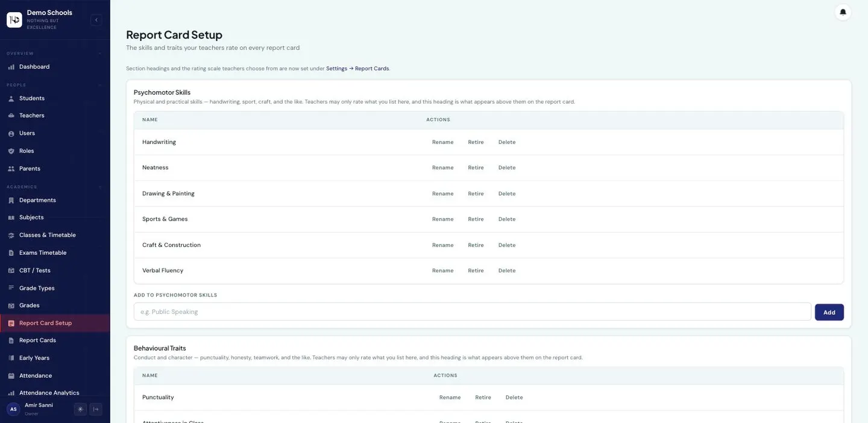Rename the Handwriting skill
Viewport: 868px width, 423px height.
click(x=442, y=142)
